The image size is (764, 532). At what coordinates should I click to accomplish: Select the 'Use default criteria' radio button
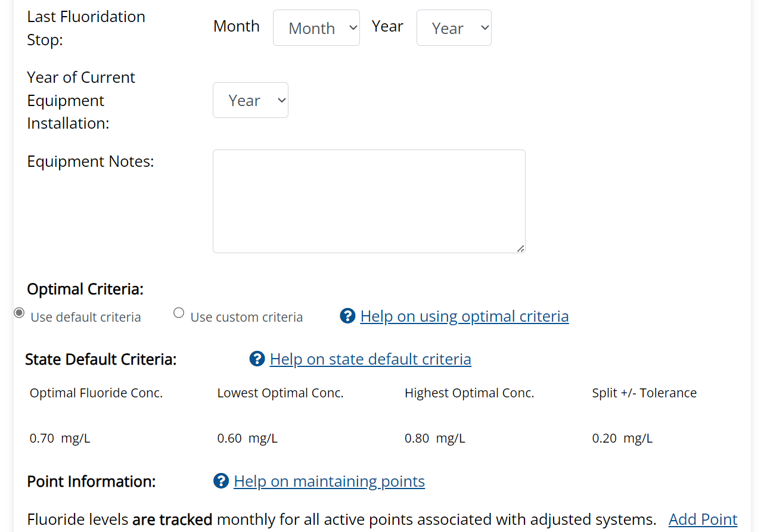coord(19,313)
